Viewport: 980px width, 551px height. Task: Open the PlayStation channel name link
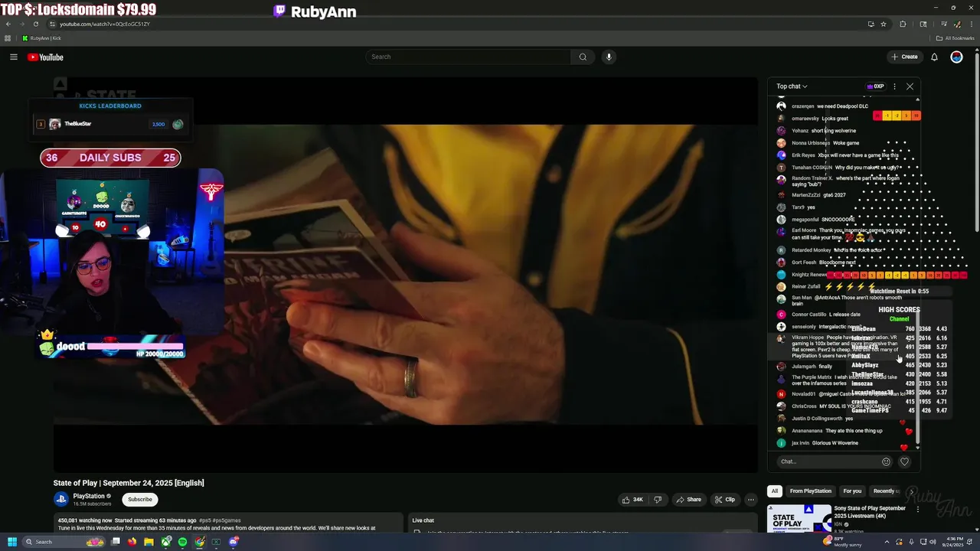[x=89, y=496]
